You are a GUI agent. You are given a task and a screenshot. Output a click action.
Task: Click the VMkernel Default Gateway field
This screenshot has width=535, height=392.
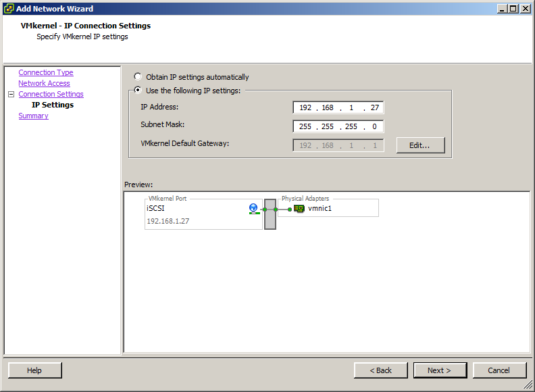[x=338, y=145]
